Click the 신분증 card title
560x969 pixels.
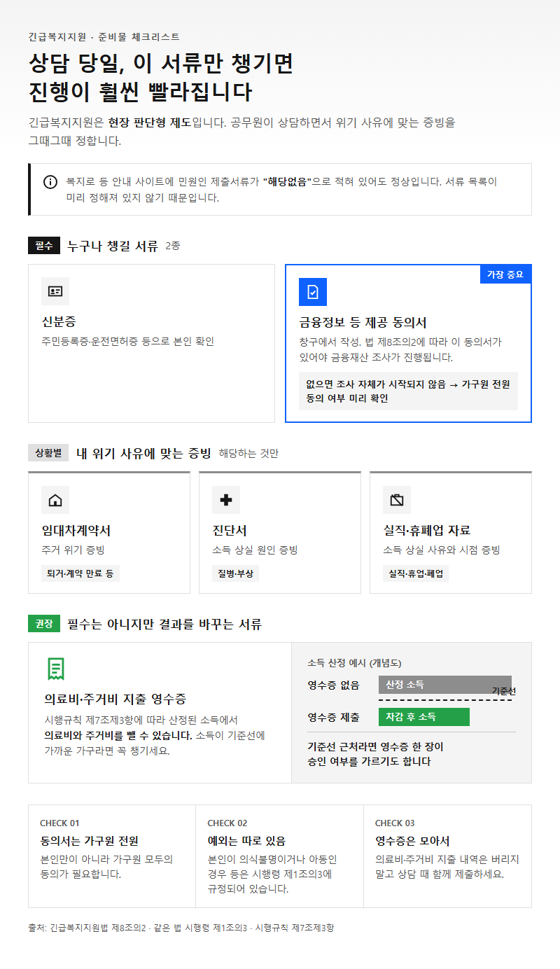coord(59,322)
